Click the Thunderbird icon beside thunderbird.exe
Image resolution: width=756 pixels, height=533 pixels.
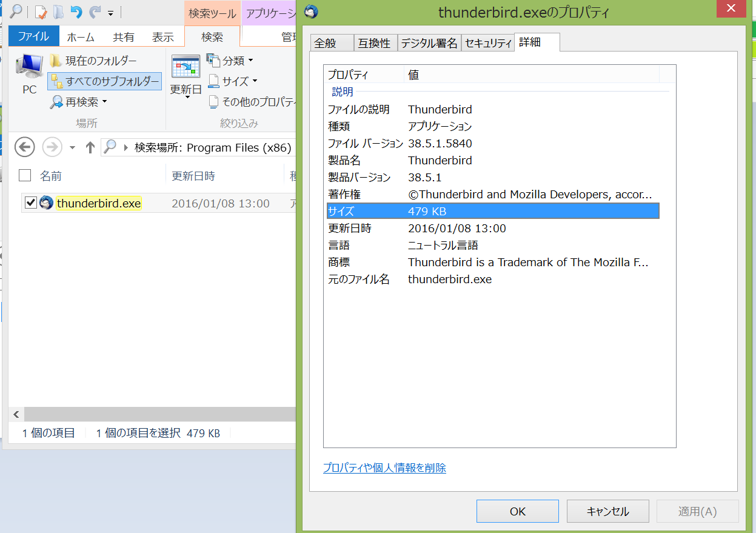(x=47, y=203)
